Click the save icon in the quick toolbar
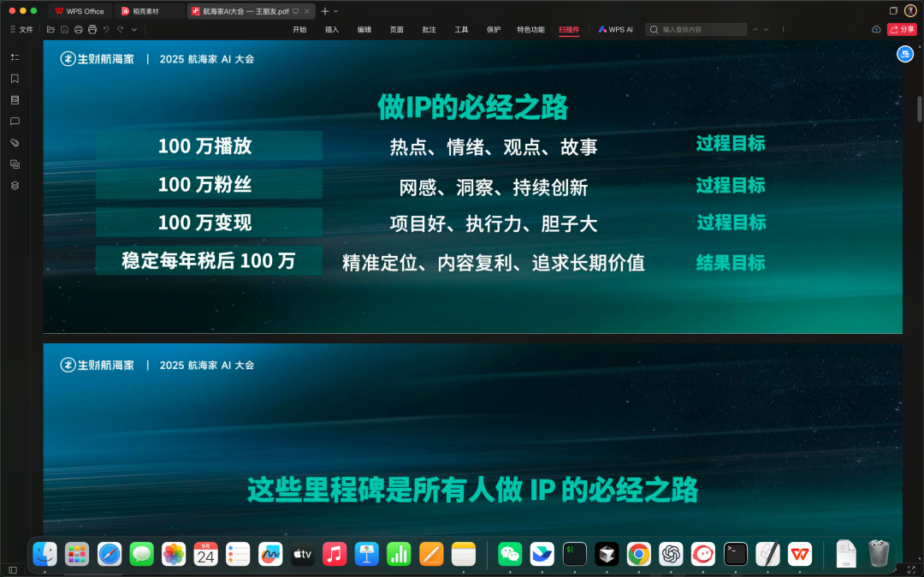 pos(65,29)
